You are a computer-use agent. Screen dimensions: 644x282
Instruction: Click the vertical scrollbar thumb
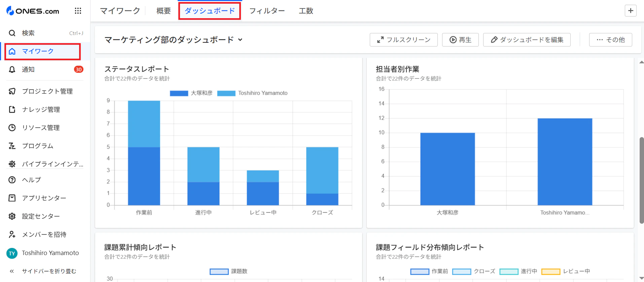(641, 180)
